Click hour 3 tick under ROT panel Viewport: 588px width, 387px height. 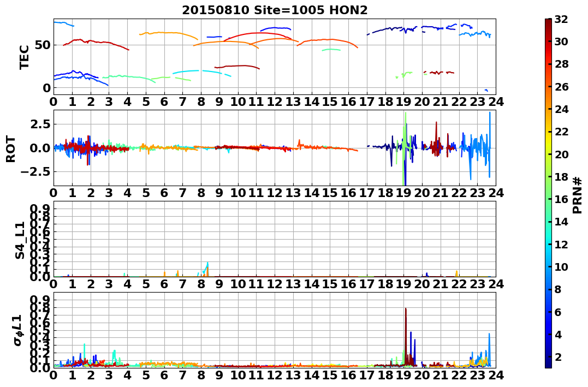click(x=109, y=193)
